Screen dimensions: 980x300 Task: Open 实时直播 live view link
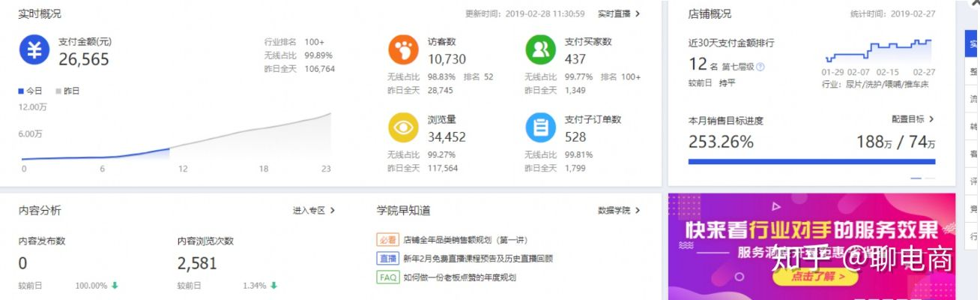tap(619, 13)
